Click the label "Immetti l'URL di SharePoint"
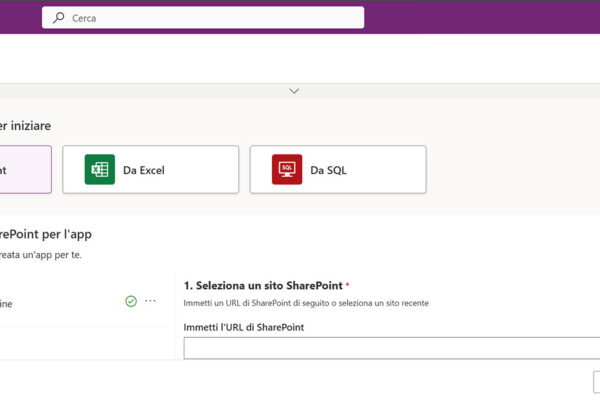The height and width of the screenshot is (400, 600). [x=244, y=327]
